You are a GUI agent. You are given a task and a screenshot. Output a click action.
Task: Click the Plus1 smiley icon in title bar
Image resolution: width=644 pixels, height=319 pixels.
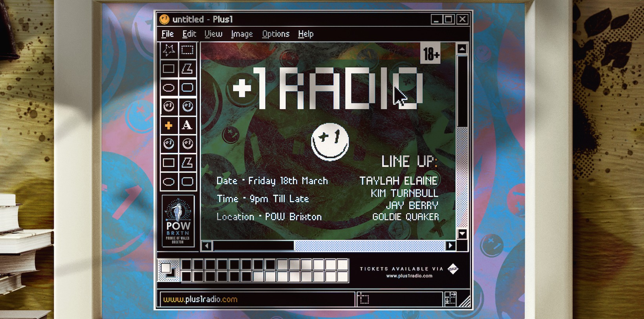click(x=164, y=19)
